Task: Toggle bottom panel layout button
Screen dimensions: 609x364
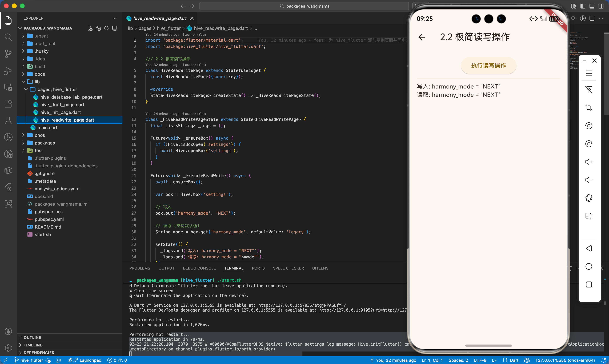Action: (x=592, y=6)
